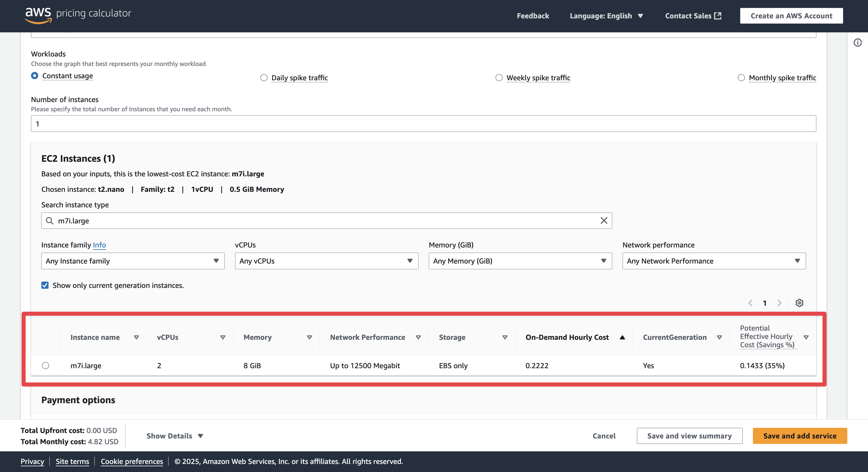This screenshot has height=472, width=868.
Task: Click page number 1 in pagination
Action: pos(765,303)
